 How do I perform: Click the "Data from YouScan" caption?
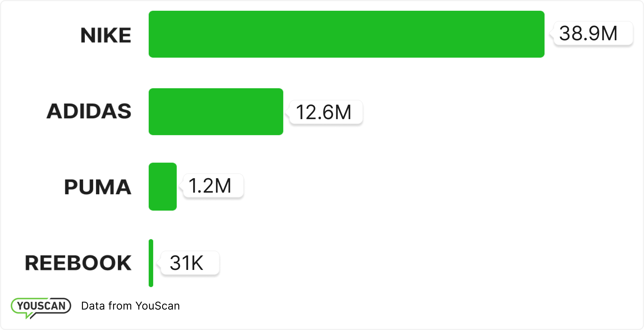pos(130,306)
